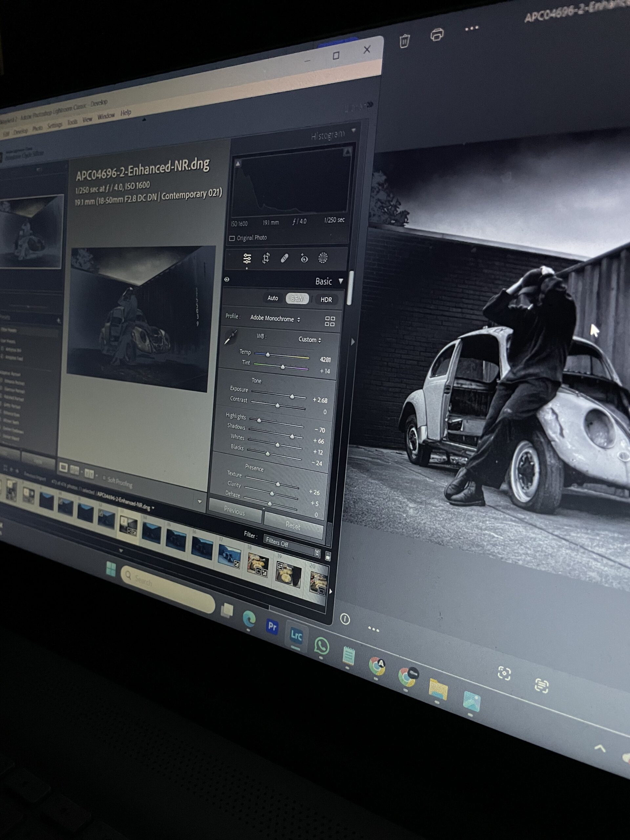Open the Masking tool
The height and width of the screenshot is (840, 630).
coord(323,258)
